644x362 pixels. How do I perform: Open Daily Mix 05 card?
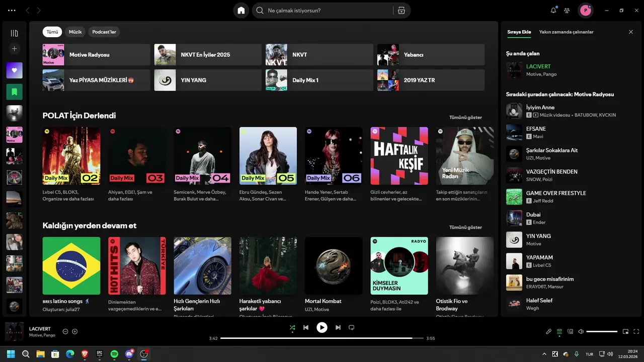click(268, 164)
